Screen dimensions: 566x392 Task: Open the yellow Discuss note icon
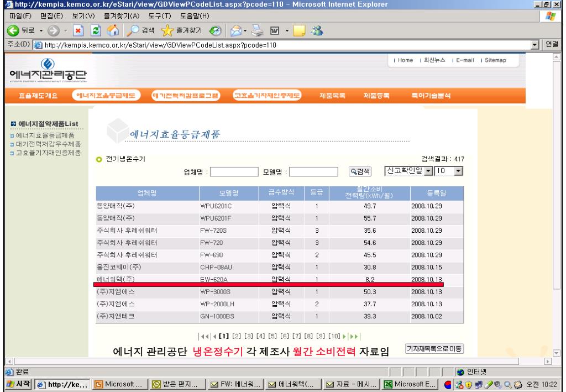pyautogui.click(x=299, y=30)
